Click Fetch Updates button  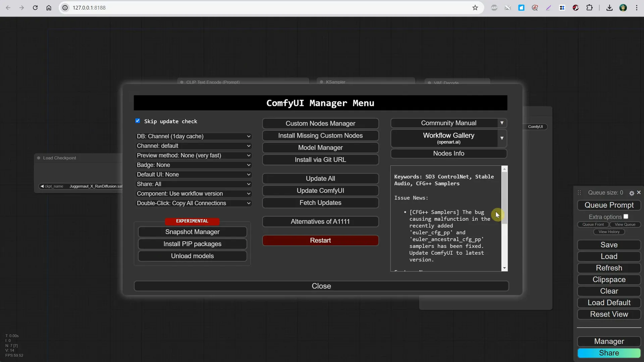coord(320,203)
